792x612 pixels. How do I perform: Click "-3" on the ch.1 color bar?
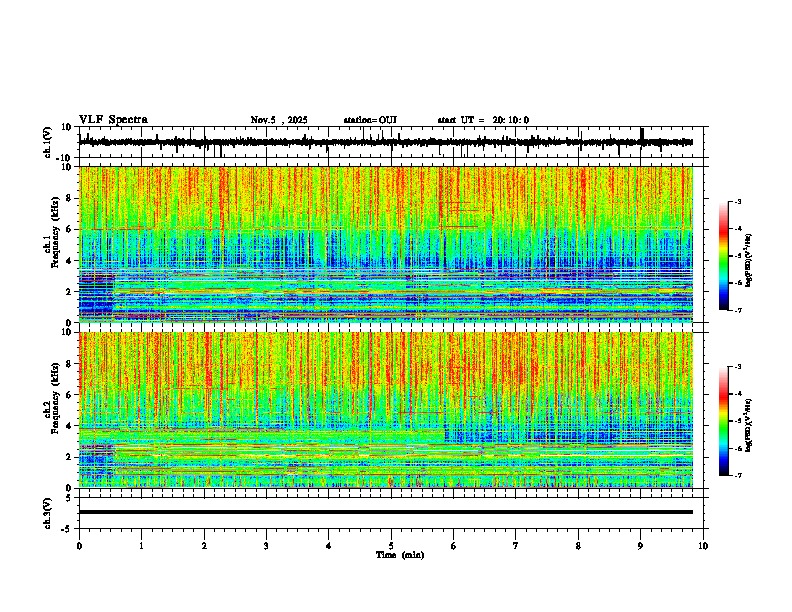click(x=737, y=201)
